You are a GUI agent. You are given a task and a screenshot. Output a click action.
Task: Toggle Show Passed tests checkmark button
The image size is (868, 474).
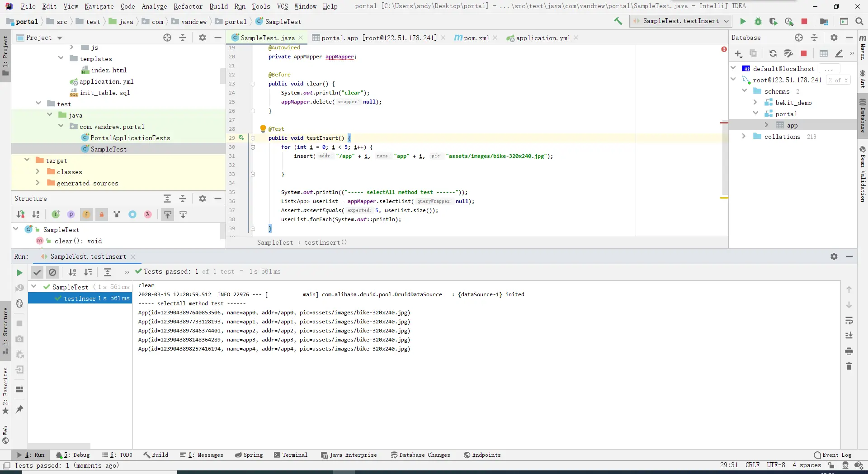coord(37,272)
